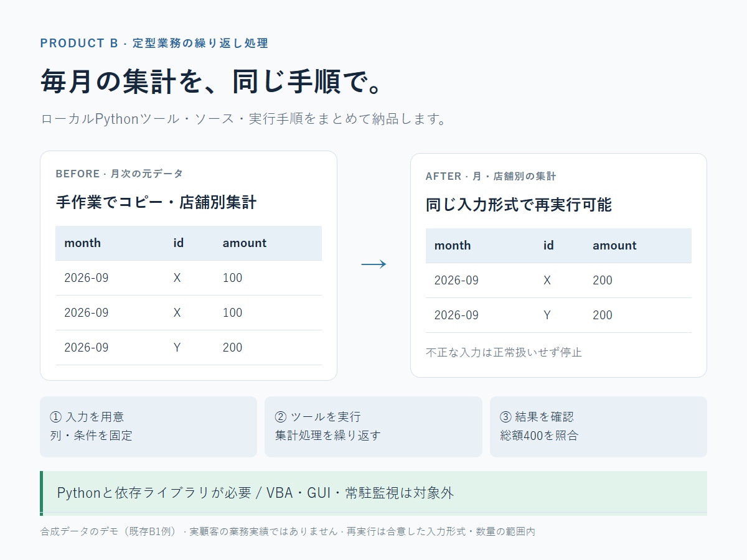The width and height of the screenshot is (747, 560).
Task: Click the 'id' header in the AFTER table
Action: click(x=548, y=246)
